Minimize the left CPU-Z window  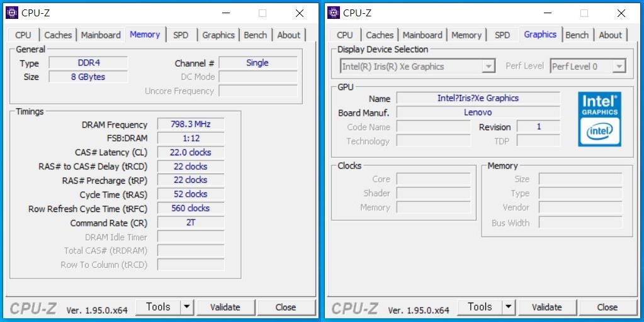226,13
